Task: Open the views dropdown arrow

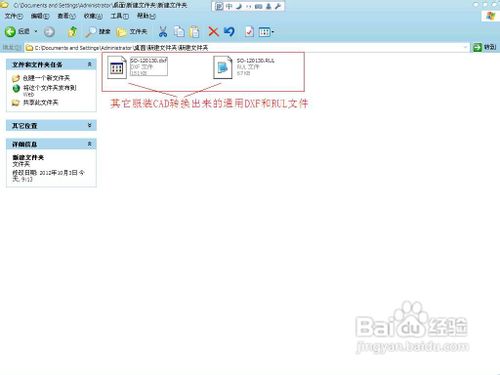Action: tap(273, 32)
